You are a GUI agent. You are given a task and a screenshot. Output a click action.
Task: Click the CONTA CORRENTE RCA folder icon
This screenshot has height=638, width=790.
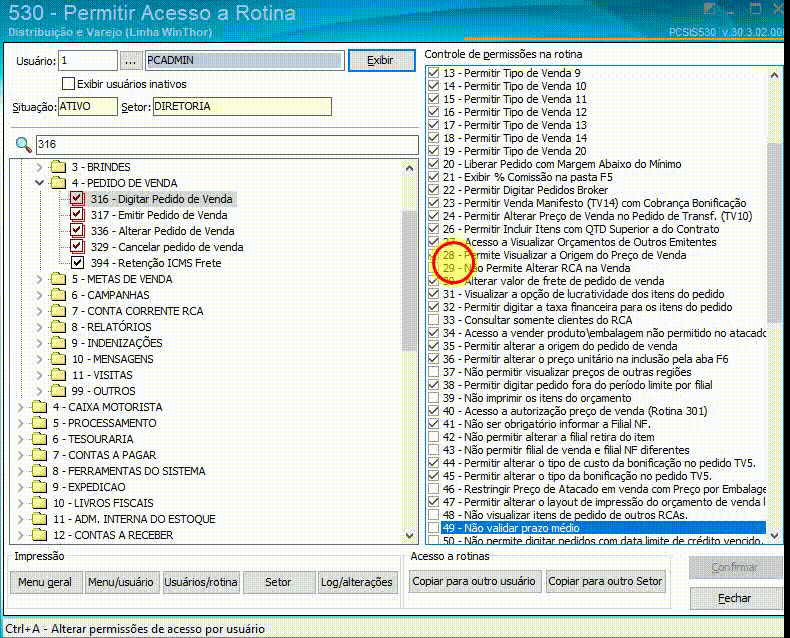[x=58, y=311]
